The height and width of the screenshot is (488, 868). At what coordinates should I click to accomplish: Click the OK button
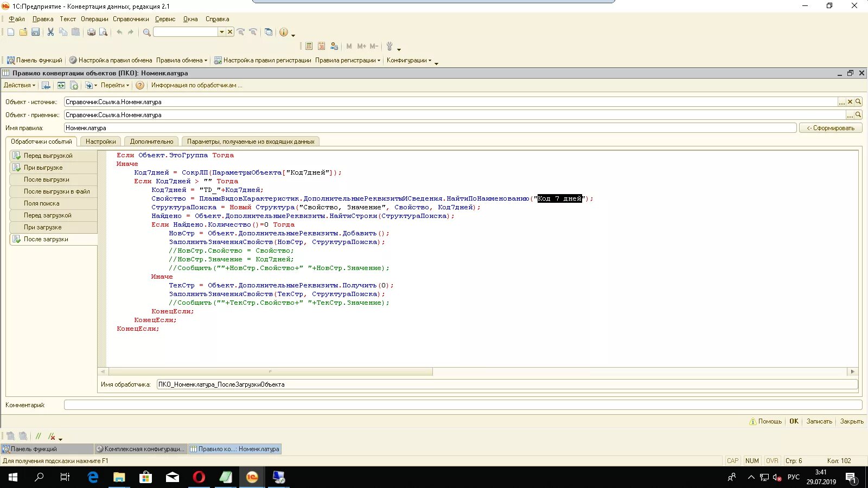click(794, 421)
